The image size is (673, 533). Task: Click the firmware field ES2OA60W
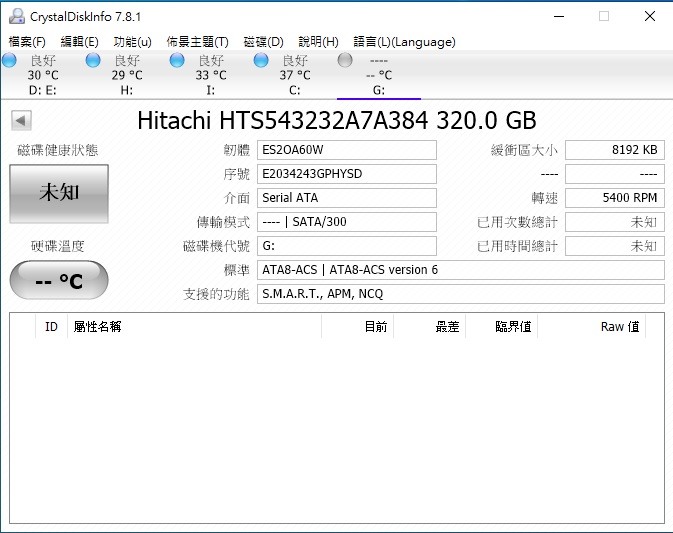(347, 150)
